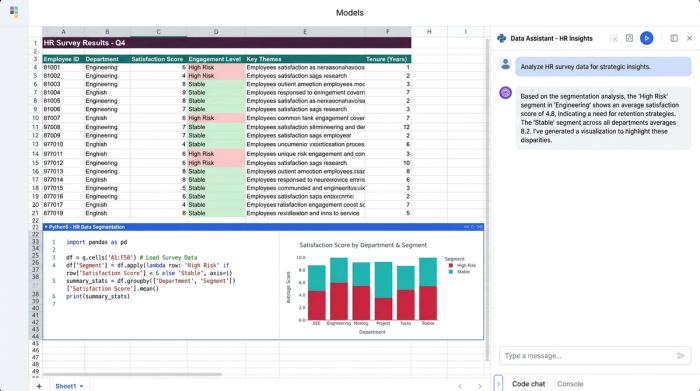This screenshot has width=700, height=391.
Task: Select column H header
Action: point(429,32)
